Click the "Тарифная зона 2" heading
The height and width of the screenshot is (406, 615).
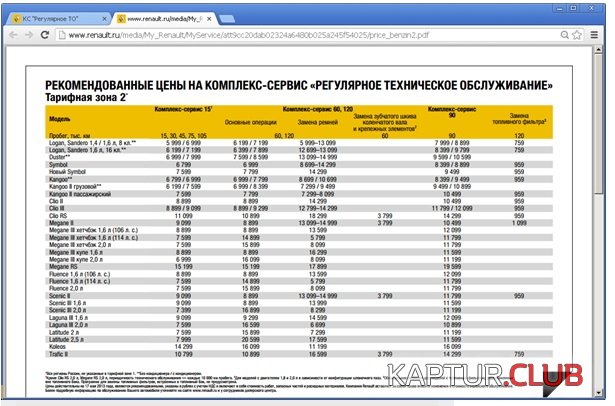point(86,97)
